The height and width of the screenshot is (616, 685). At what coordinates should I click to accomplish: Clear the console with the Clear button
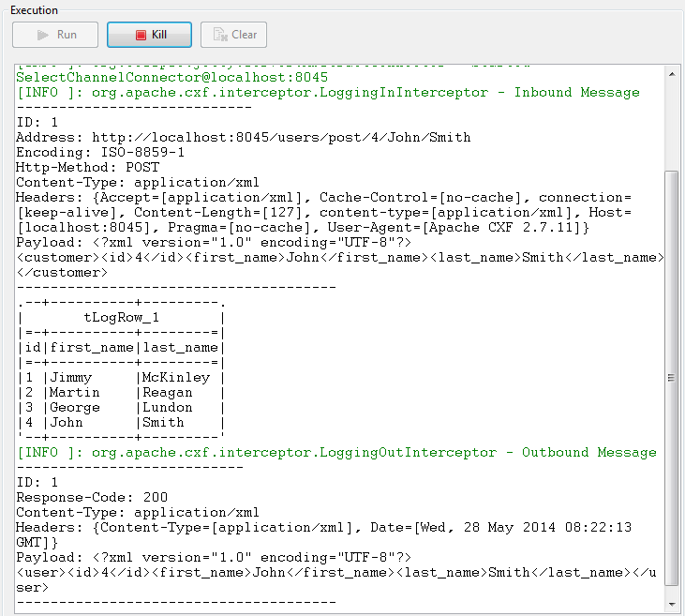(234, 35)
